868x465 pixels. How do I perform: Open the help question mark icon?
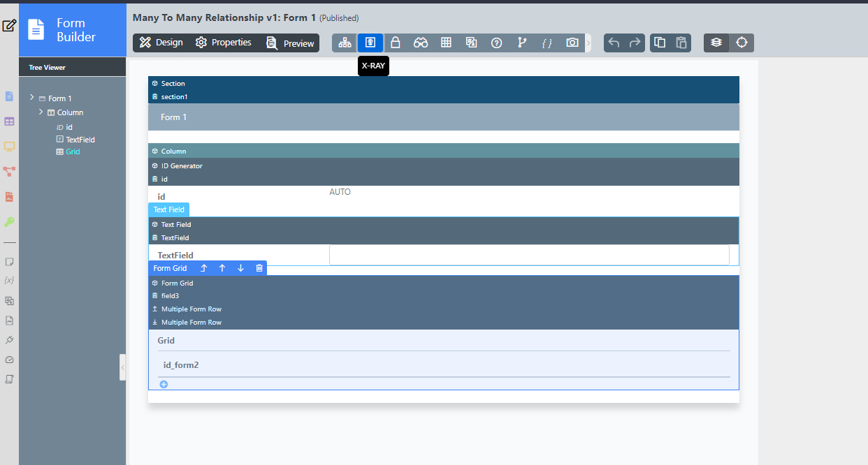point(496,43)
